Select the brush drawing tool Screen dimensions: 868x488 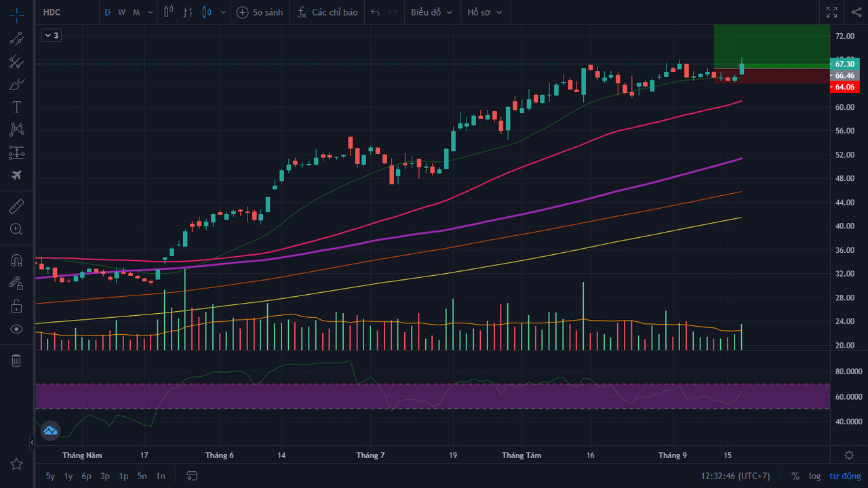[x=16, y=85]
